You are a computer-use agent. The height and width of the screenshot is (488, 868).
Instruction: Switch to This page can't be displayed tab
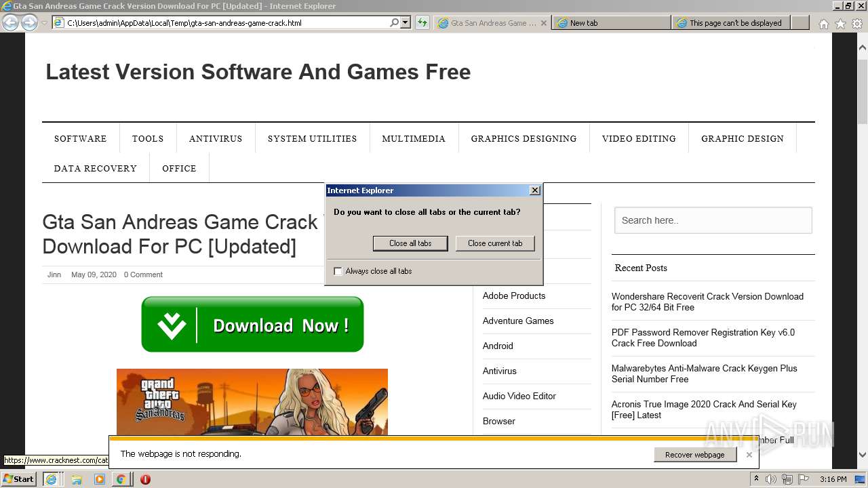[731, 23]
